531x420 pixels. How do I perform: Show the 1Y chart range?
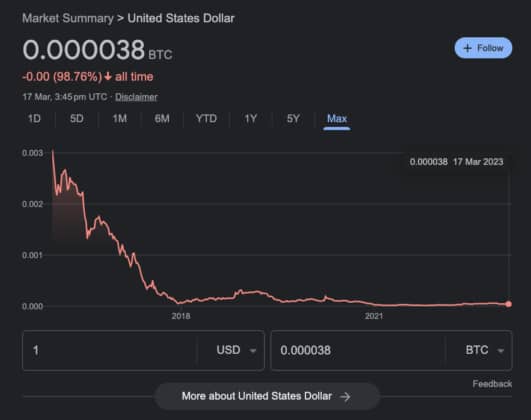pos(251,119)
